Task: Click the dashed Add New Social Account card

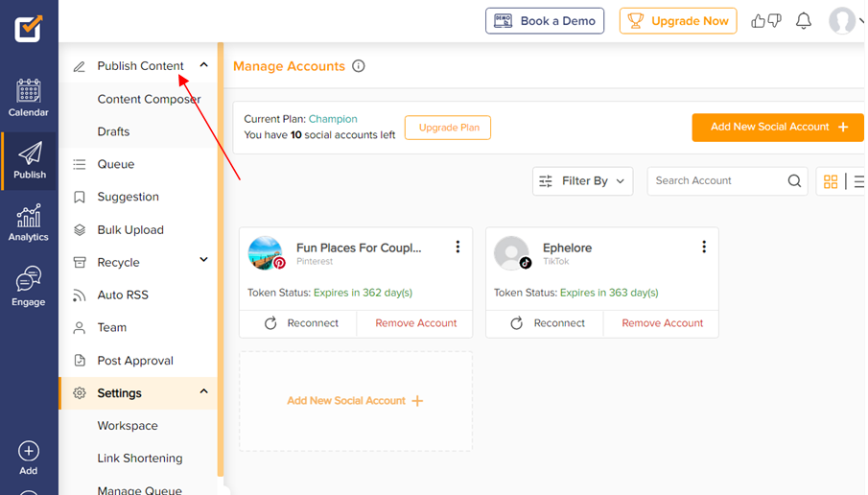Action: 356,401
